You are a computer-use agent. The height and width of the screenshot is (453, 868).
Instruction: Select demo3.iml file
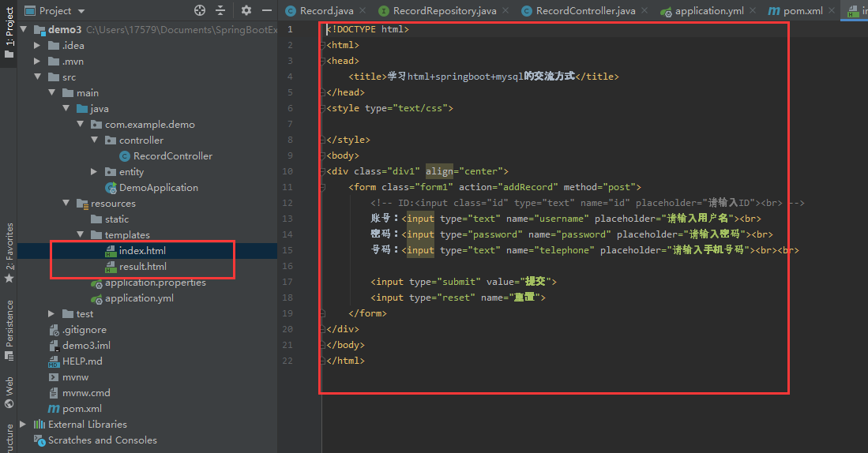(86, 345)
